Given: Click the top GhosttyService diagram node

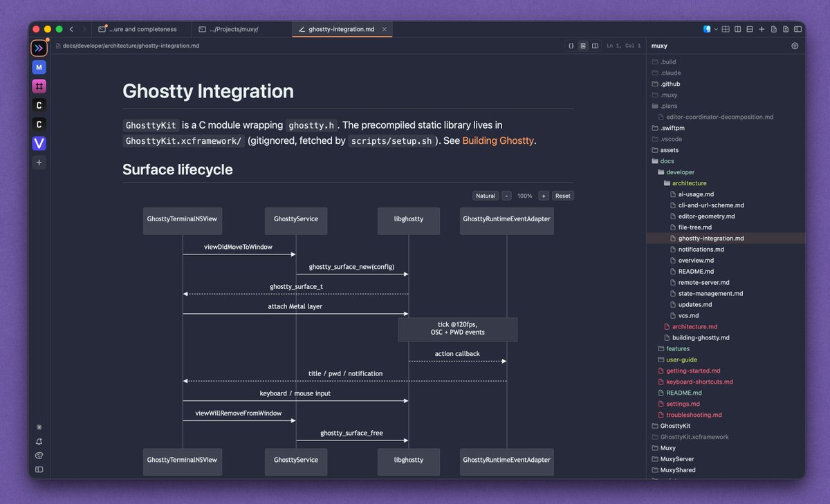Looking at the screenshot, I should (296, 221).
